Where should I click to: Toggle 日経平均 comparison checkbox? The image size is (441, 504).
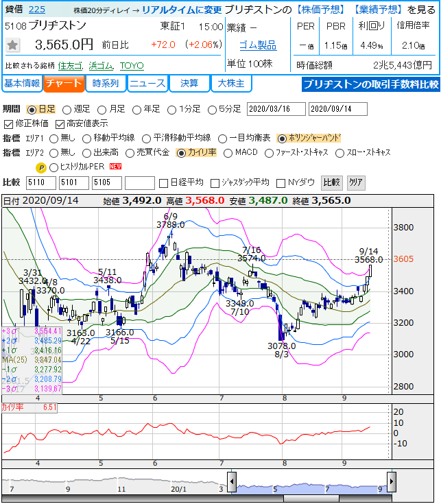click(164, 184)
